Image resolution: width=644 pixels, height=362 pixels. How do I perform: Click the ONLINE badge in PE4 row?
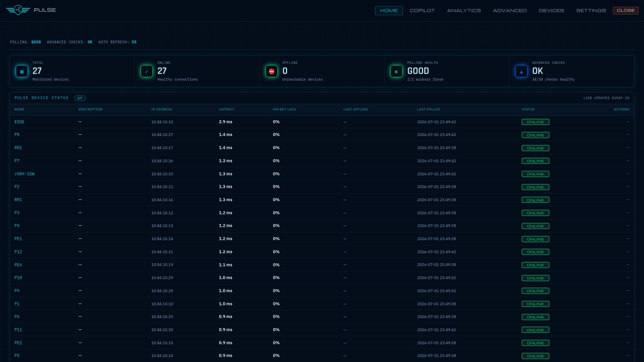pos(535,265)
